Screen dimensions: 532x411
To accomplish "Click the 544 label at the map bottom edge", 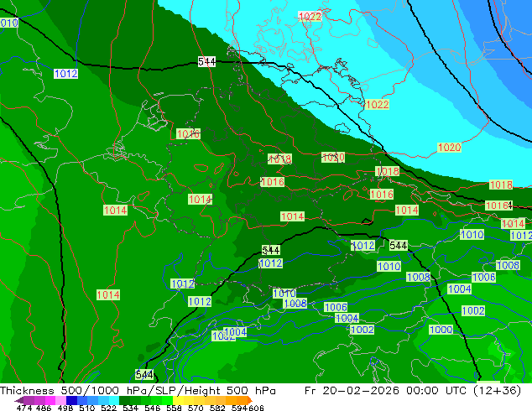I will (x=144, y=375).
